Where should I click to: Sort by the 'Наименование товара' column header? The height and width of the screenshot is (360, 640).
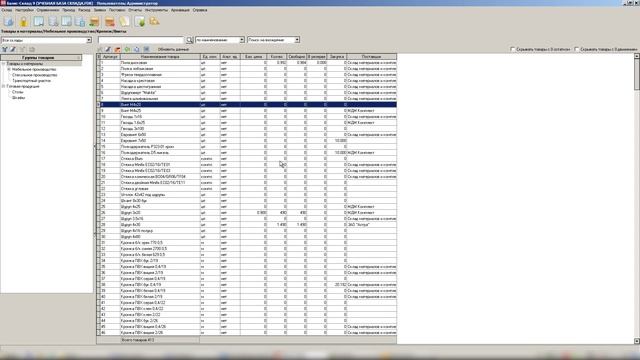(x=160, y=57)
